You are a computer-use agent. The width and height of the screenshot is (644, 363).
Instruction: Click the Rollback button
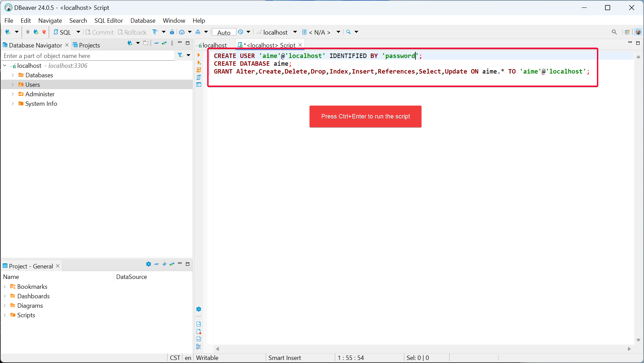point(132,32)
